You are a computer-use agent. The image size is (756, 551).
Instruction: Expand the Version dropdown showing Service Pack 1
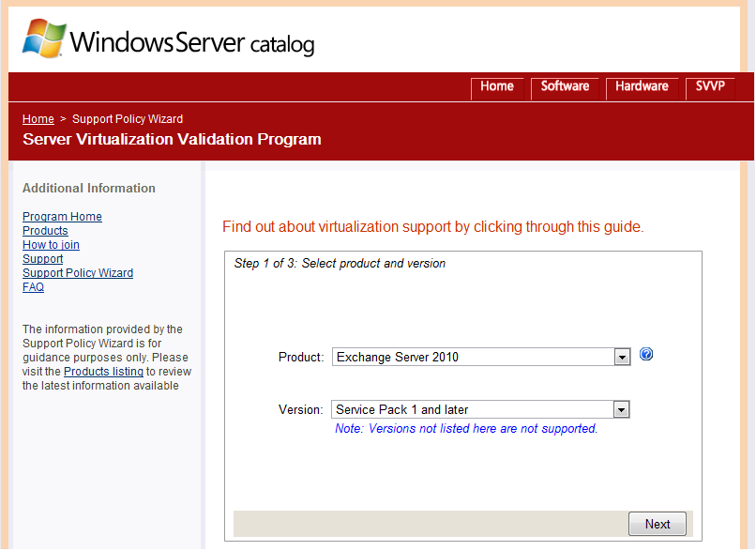(481, 409)
